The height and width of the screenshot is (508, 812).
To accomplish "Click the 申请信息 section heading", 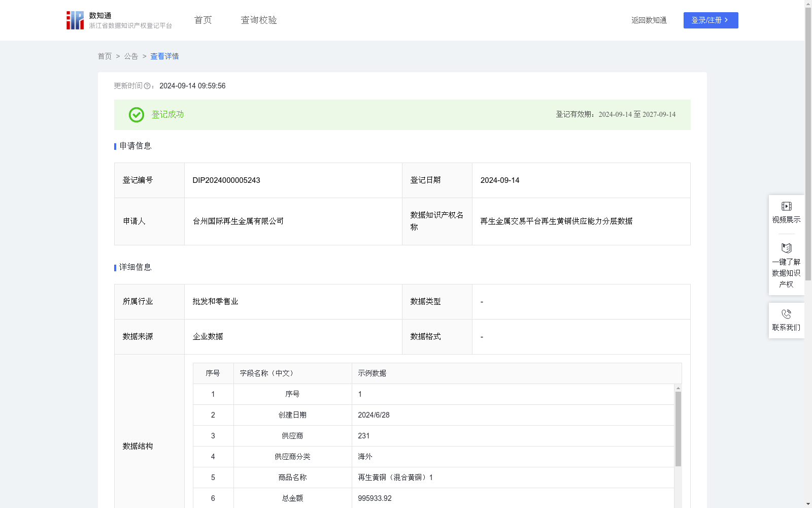I will (136, 146).
